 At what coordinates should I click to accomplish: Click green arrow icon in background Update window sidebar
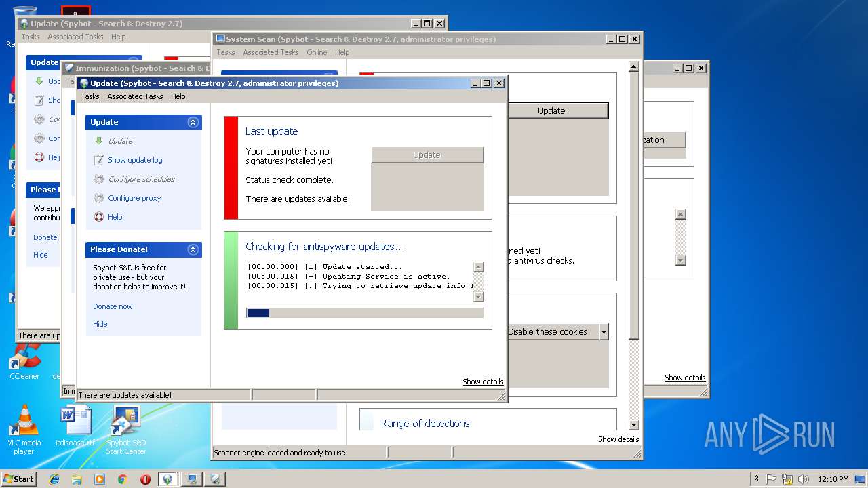coord(39,81)
